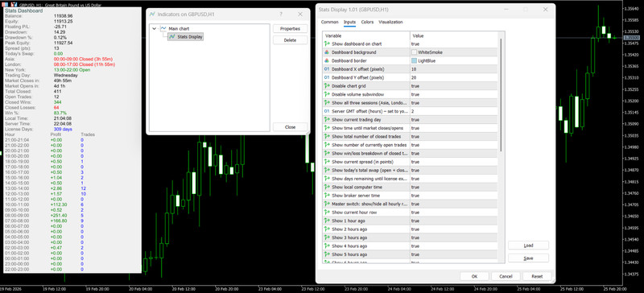Click the integer icon beside Server GMT offset
Screen dimensions: 644x293
pyautogui.click(x=327, y=111)
